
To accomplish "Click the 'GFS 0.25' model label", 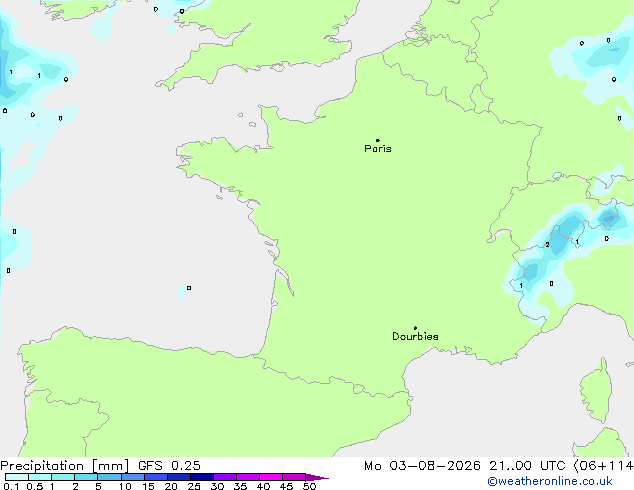I will 169,466.
